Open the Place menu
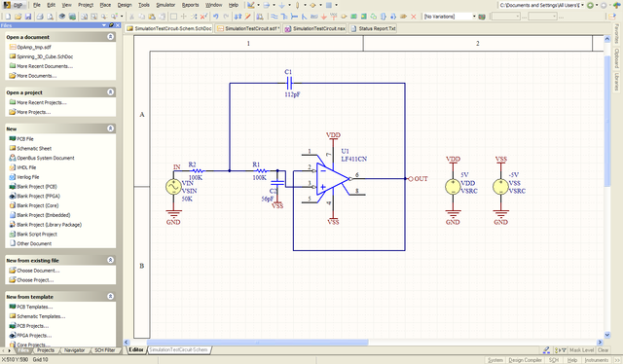This screenshot has height=364, width=623. (x=105, y=5)
